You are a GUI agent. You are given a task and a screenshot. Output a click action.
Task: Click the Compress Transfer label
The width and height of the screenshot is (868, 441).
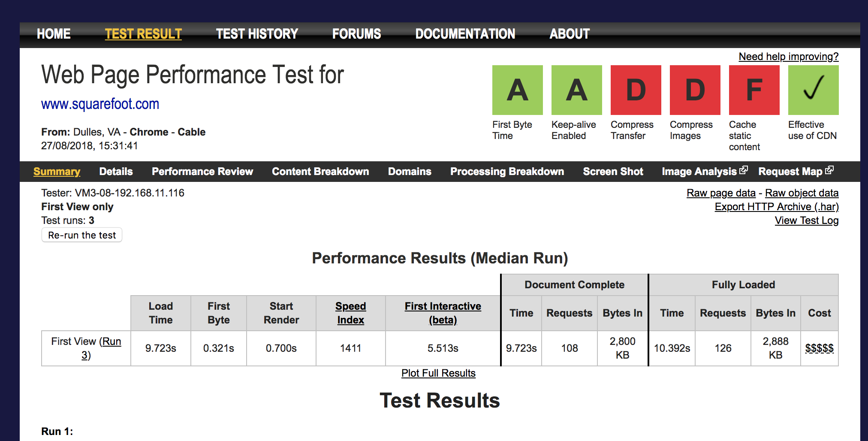pos(632,130)
